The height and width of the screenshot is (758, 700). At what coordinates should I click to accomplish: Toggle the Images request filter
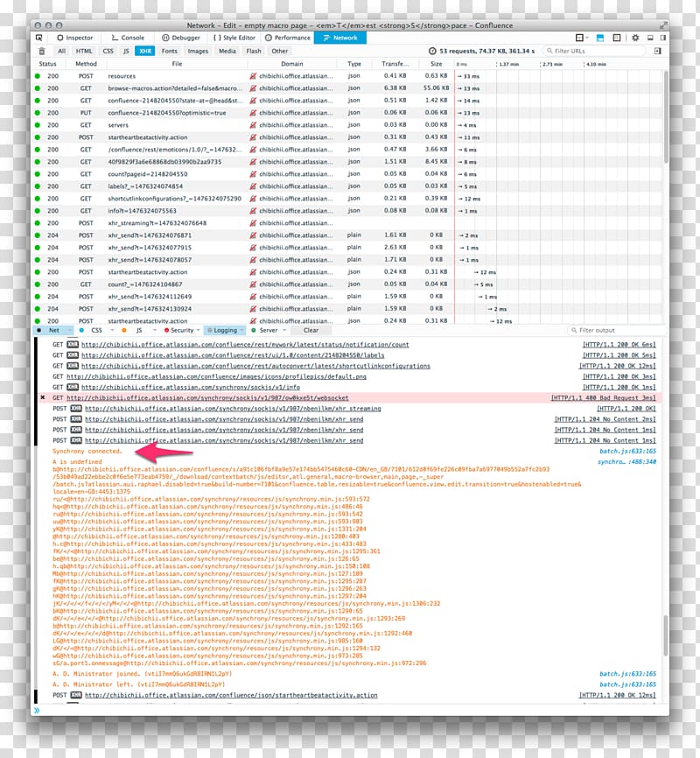pos(198,51)
